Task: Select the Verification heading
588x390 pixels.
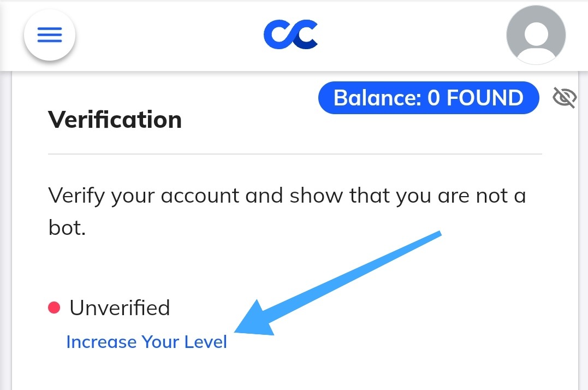Action: [115, 120]
